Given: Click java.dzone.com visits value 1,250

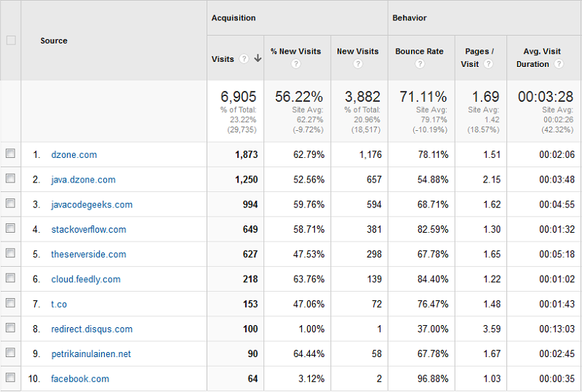Looking at the screenshot, I should point(246,180).
